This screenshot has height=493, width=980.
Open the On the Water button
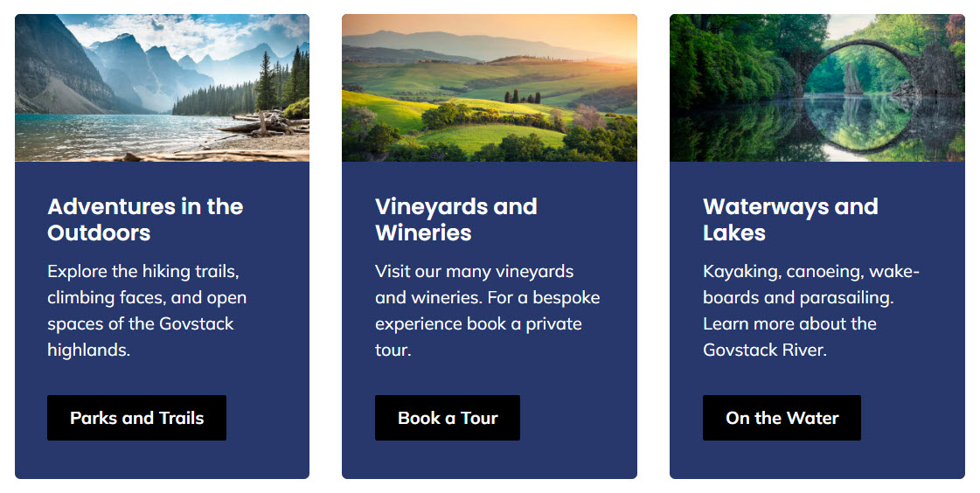coord(782,418)
